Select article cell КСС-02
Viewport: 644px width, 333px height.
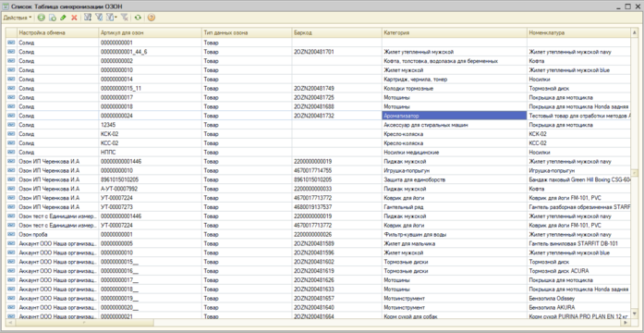pos(151,143)
